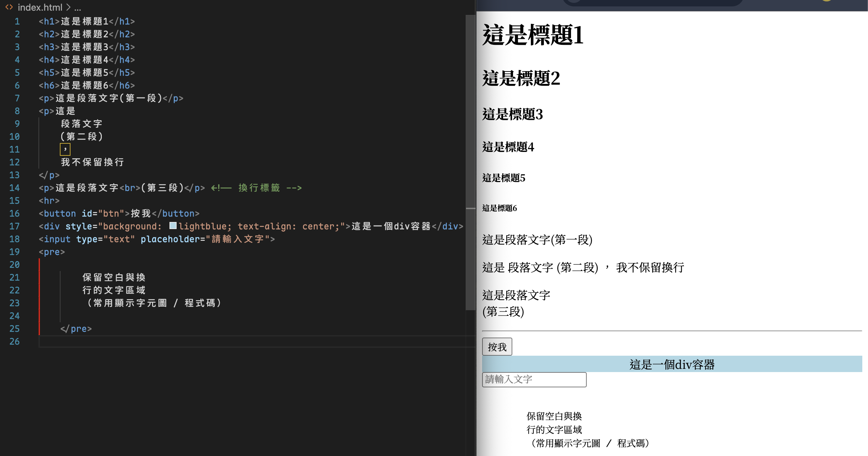The width and height of the screenshot is (868, 456).
Task: Click the breadcrumb chevron after index.html
Action: 68,7
